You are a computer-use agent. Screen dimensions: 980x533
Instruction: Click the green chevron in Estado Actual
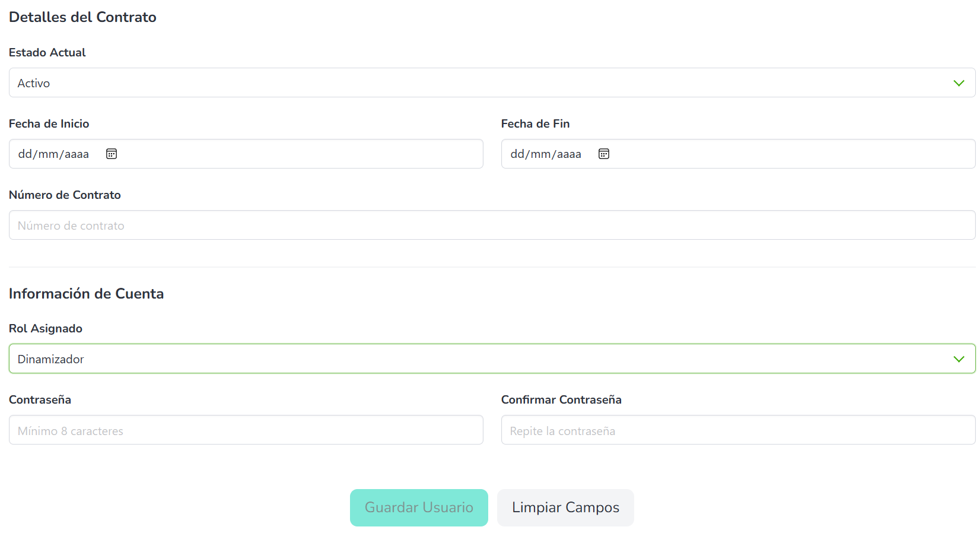point(959,83)
